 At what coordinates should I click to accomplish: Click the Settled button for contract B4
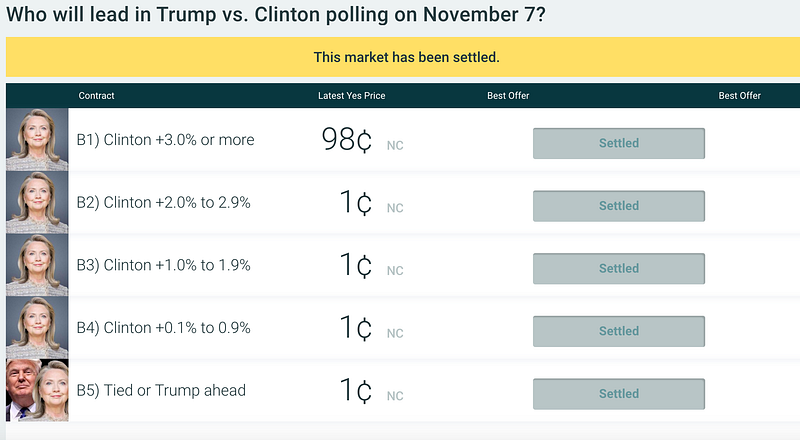618,331
